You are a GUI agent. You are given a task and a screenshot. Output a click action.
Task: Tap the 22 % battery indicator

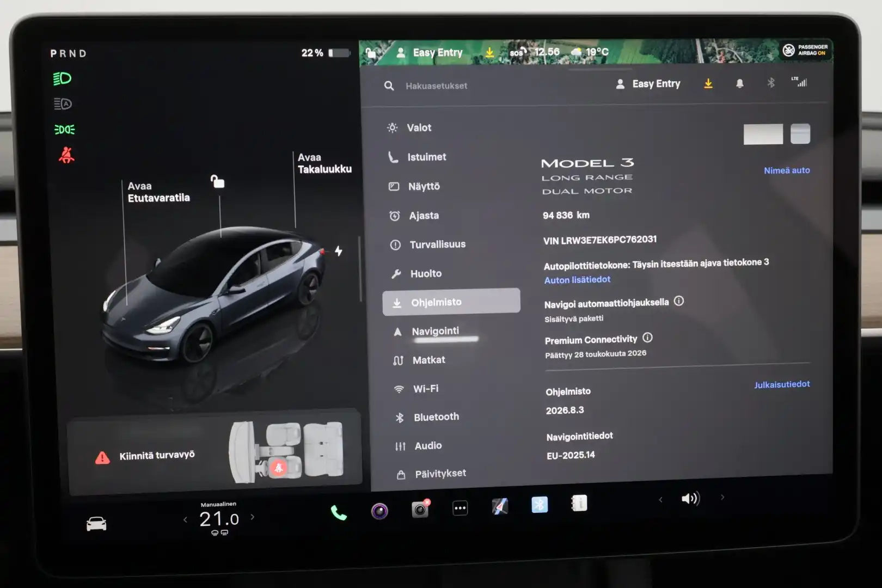[x=326, y=53]
